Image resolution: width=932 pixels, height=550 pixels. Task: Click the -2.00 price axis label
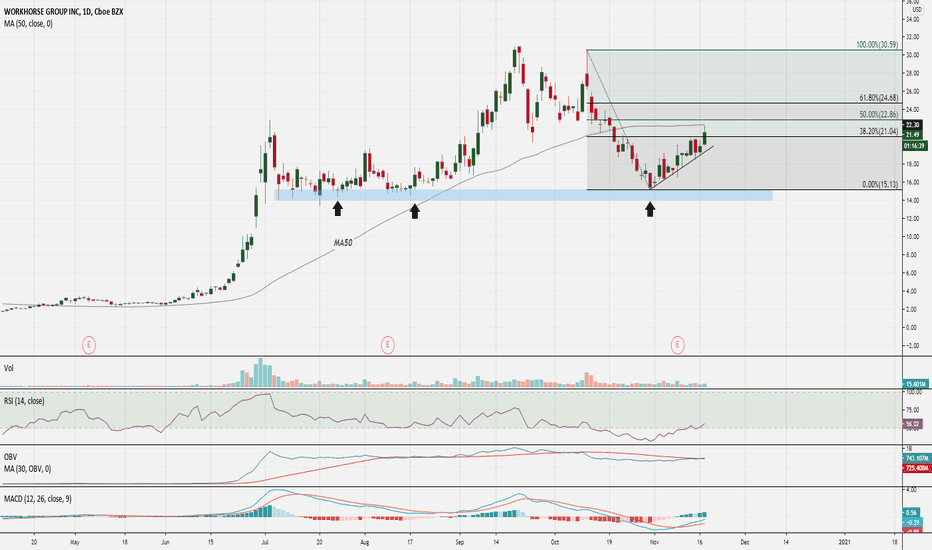coord(912,345)
